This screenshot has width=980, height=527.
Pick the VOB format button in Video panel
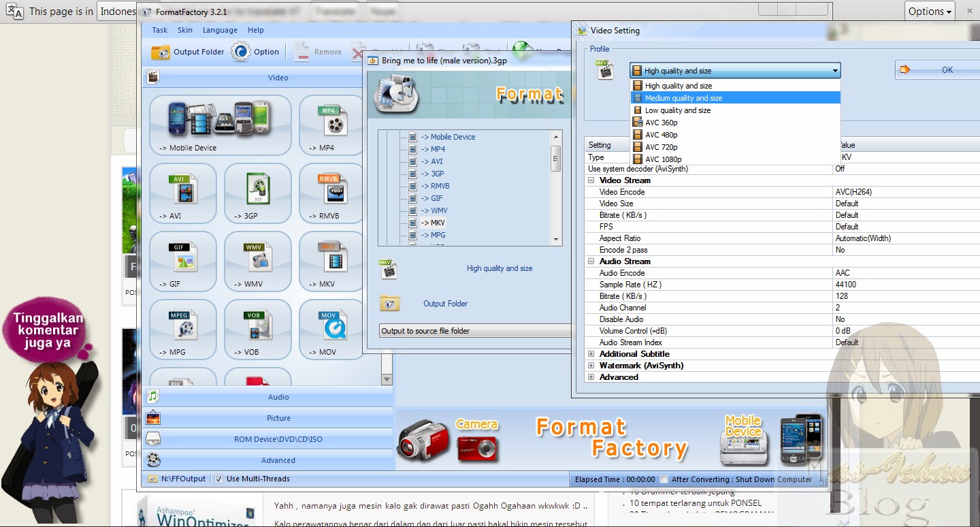coord(258,330)
